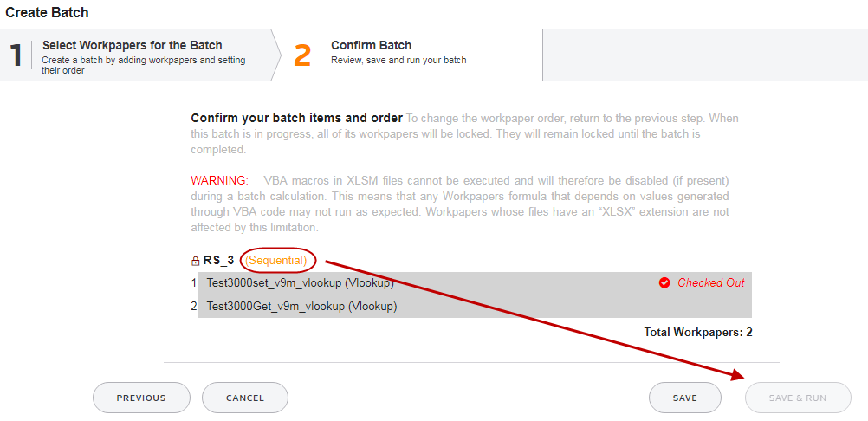Click the large step number 1
Screen dimensions: 868x421
[x=16, y=55]
